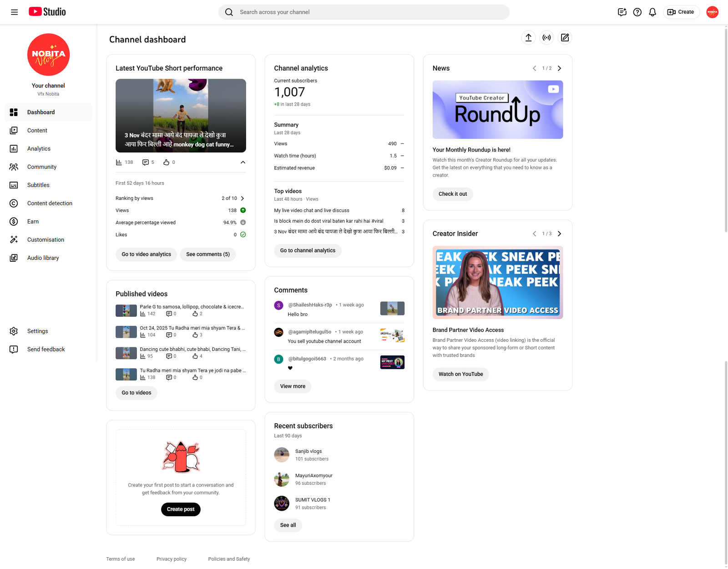Image resolution: width=728 pixels, height=569 pixels.
Task: Open the Brand Partner Video Access thumbnail
Action: point(497,282)
